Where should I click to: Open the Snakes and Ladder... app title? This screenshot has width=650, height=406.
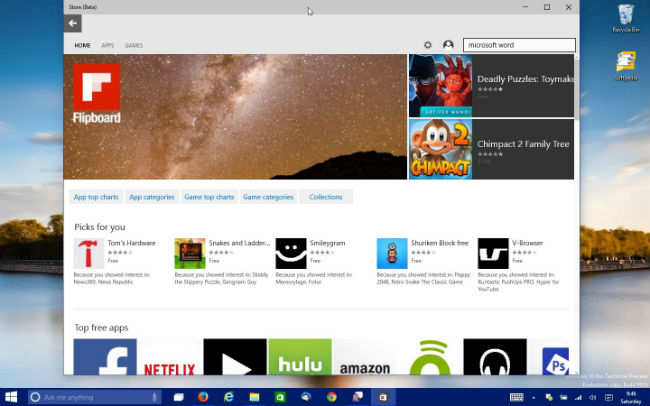(239, 243)
